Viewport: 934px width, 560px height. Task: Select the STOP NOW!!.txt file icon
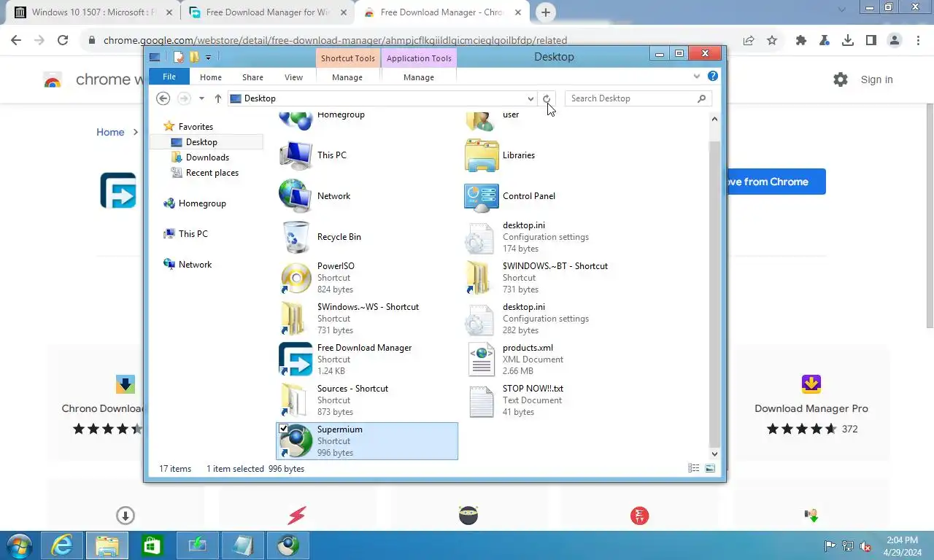point(482,400)
